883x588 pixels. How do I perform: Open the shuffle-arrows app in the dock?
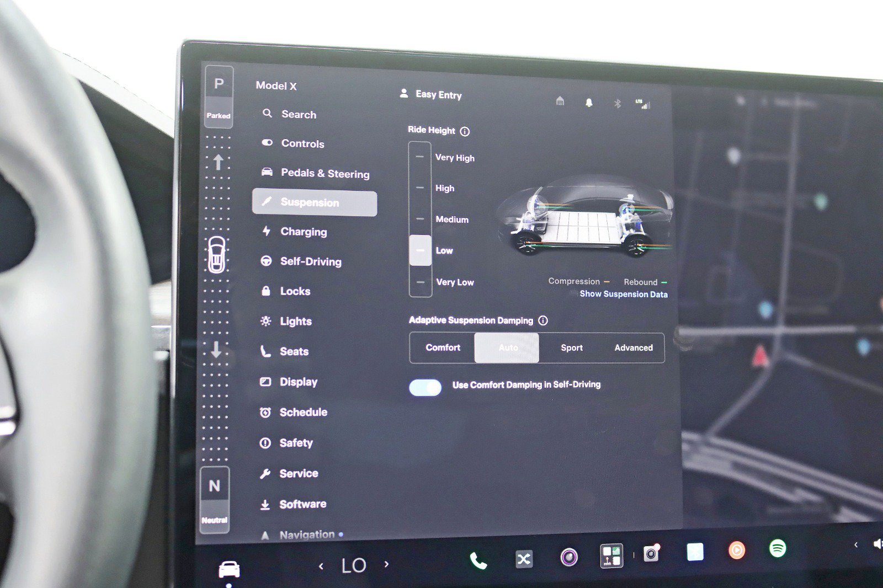pos(524,559)
